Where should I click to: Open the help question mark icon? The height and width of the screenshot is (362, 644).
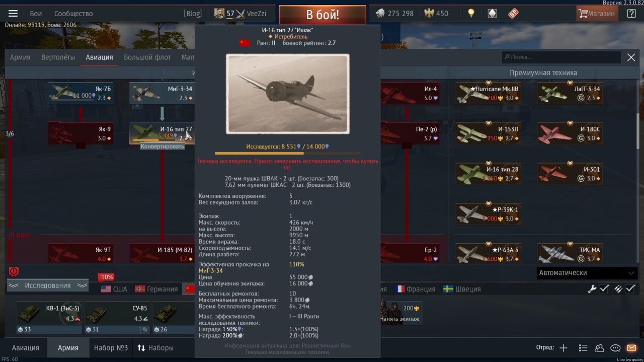[631, 14]
